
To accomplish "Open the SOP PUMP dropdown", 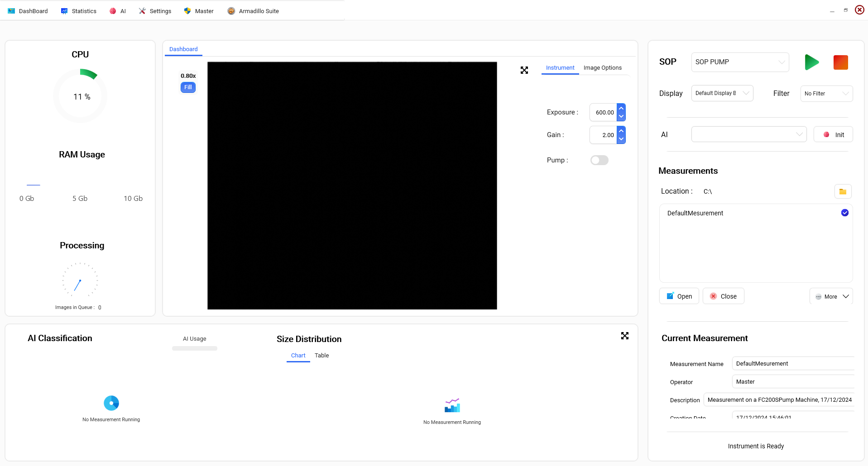I will [x=740, y=62].
